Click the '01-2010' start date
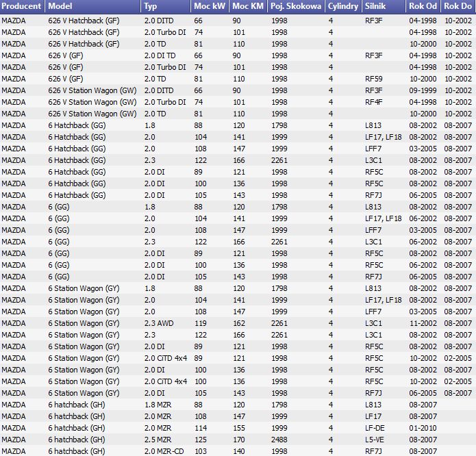This screenshot has width=476, height=456. coord(423,428)
